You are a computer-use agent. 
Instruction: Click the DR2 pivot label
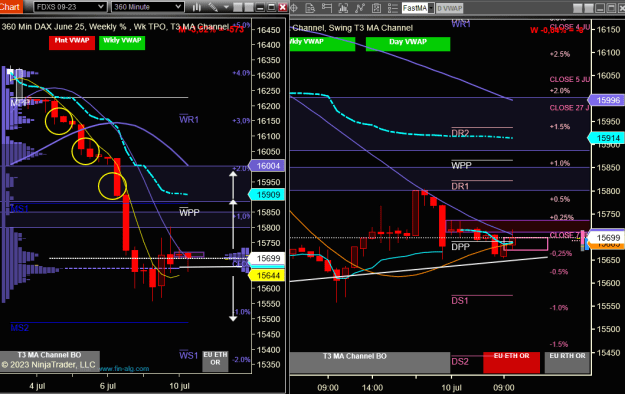460,133
